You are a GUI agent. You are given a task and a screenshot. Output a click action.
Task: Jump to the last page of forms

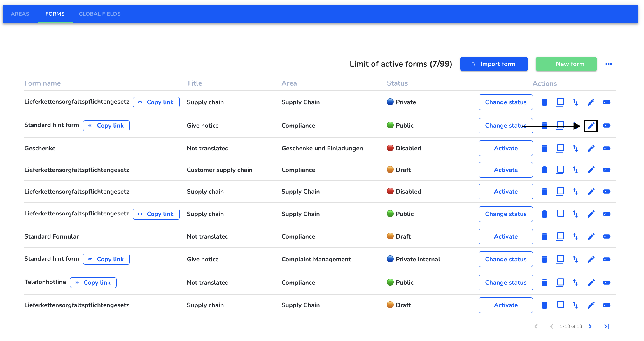click(x=607, y=326)
